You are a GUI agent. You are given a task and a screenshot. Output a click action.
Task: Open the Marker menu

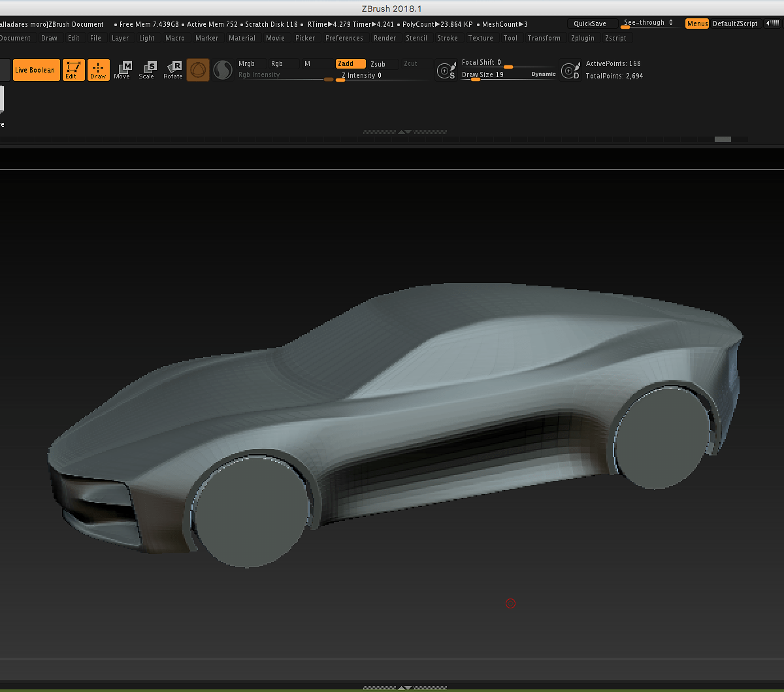click(207, 38)
